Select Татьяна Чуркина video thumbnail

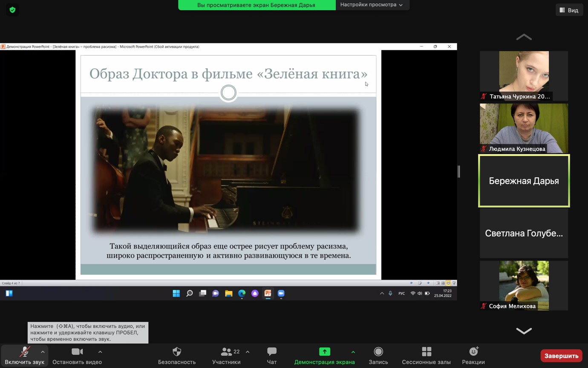click(x=524, y=76)
